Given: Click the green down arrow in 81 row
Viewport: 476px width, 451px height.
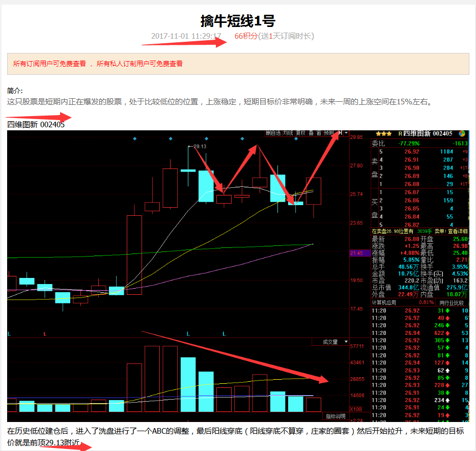Looking at the screenshot, I should [x=447, y=355].
